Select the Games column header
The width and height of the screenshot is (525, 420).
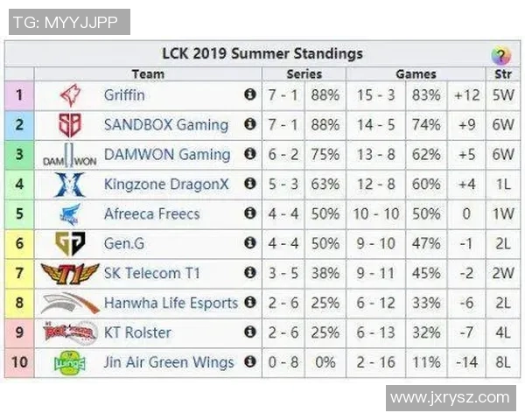(416, 74)
